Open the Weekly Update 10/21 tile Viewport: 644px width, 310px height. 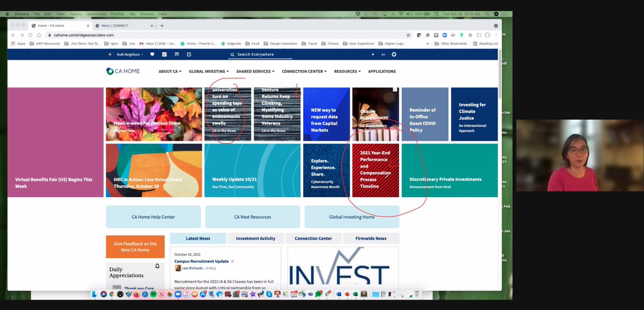point(252,171)
